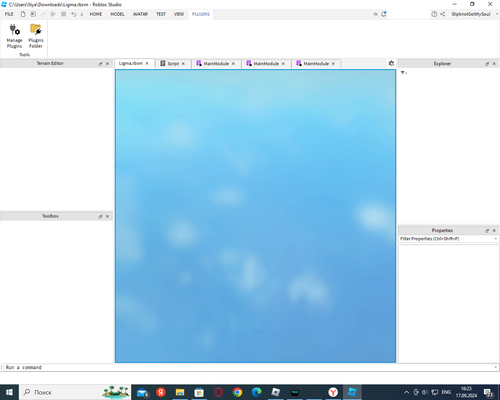
Task: Open the SlipknotGotMySoul account dropdown
Action: (x=475, y=14)
